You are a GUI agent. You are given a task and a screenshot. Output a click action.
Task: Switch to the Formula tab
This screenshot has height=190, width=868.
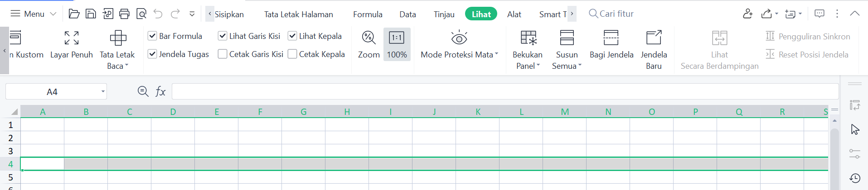click(x=368, y=14)
